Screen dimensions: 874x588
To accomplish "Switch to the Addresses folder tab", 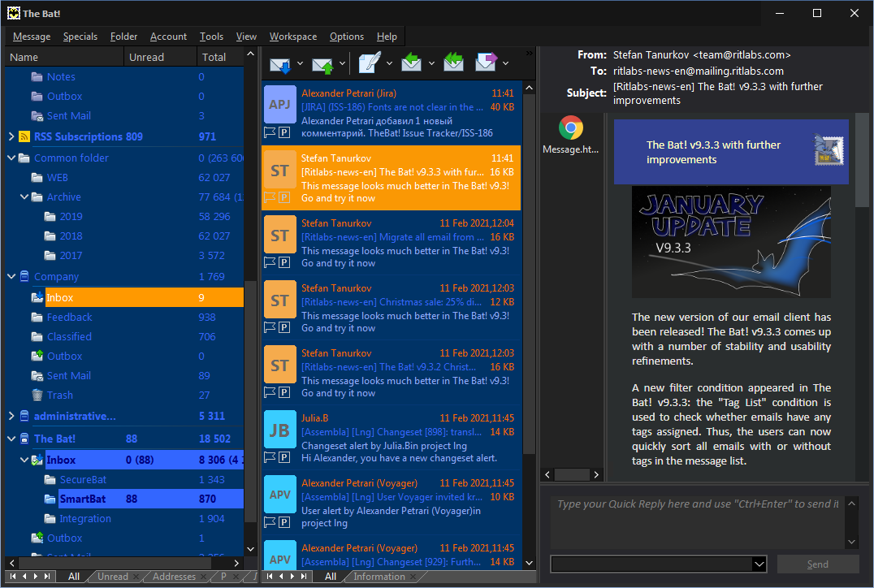I will (174, 577).
